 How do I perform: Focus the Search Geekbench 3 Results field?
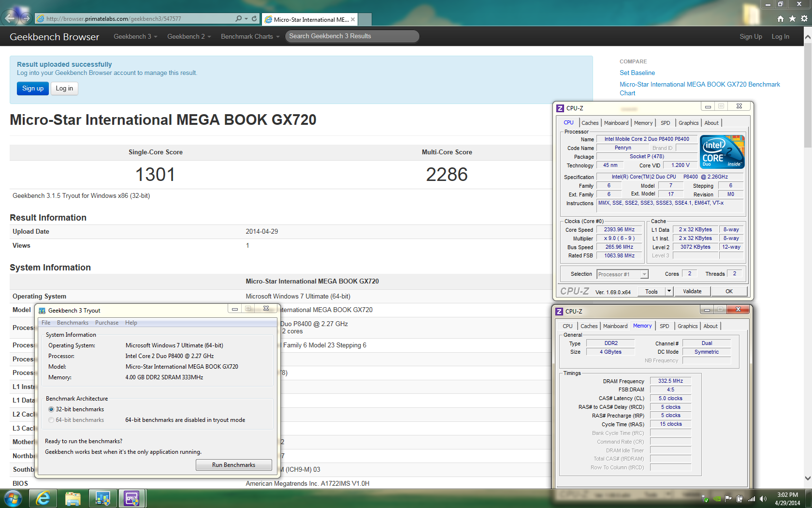coord(352,36)
